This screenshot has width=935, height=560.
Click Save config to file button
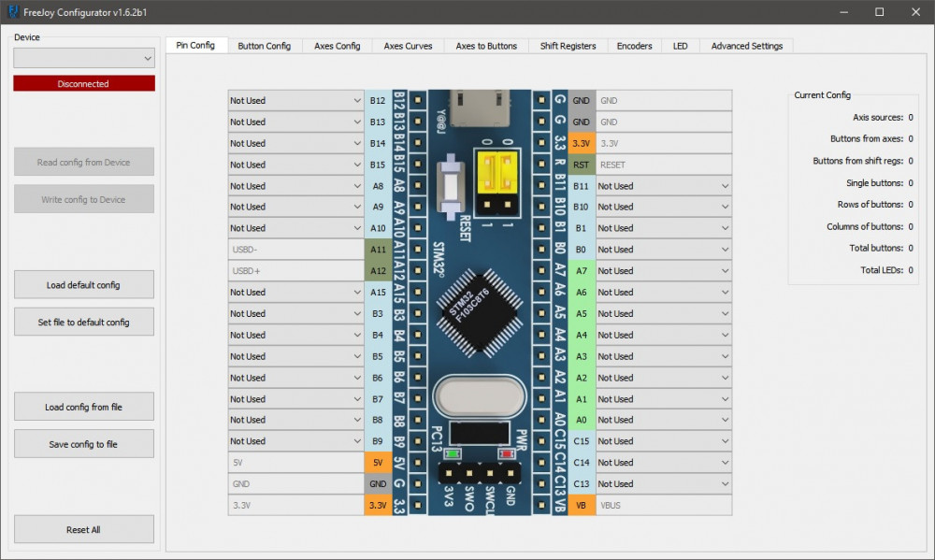tap(84, 444)
